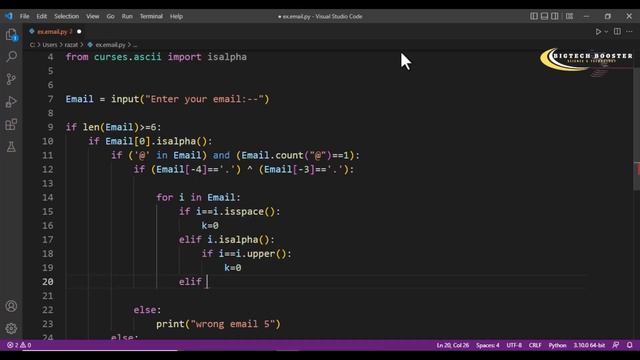Toggle the secondary side bar layout icon
This screenshot has height=360, width=640.
click(x=555, y=16)
